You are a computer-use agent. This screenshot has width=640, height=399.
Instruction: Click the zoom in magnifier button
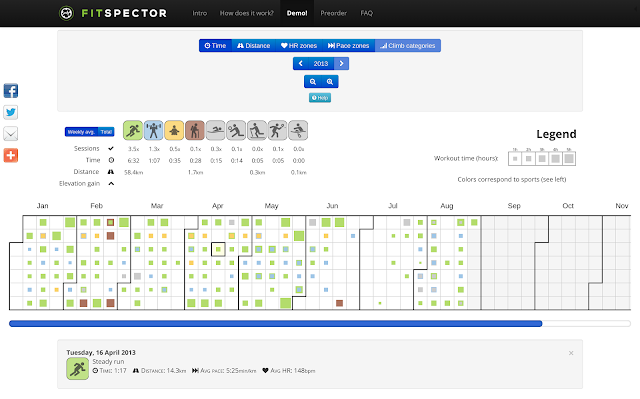point(330,82)
